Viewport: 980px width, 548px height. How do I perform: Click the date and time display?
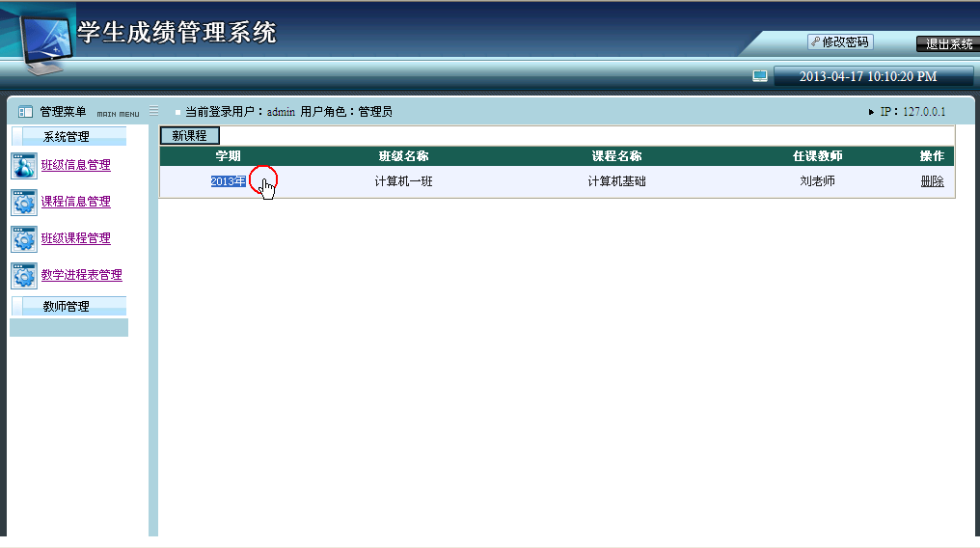(868, 76)
